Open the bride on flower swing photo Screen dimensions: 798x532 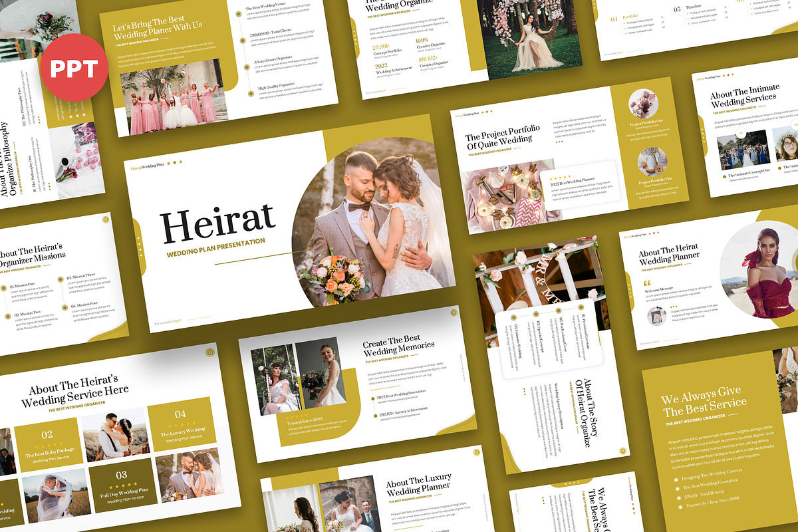(x=533, y=35)
